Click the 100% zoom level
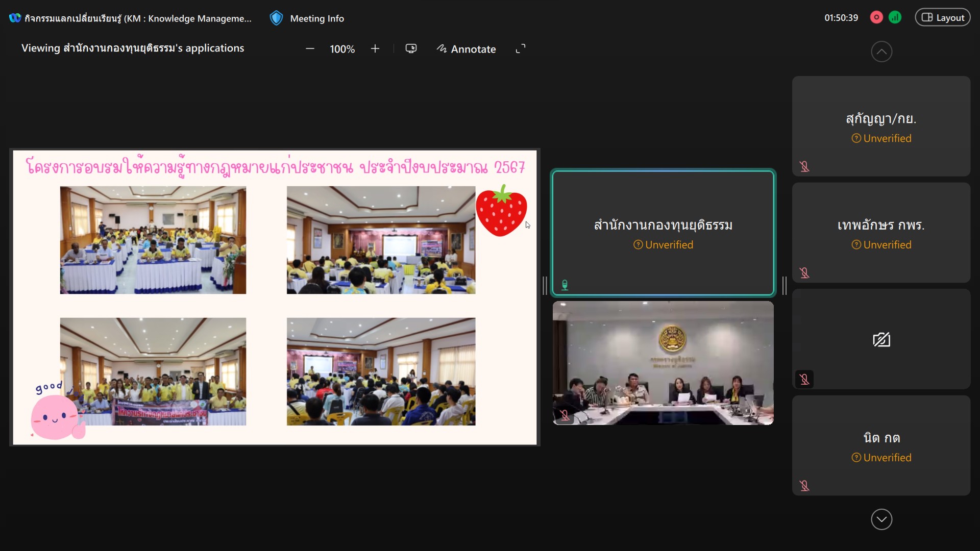Image resolution: width=980 pixels, height=551 pixels. pos(342,49)
